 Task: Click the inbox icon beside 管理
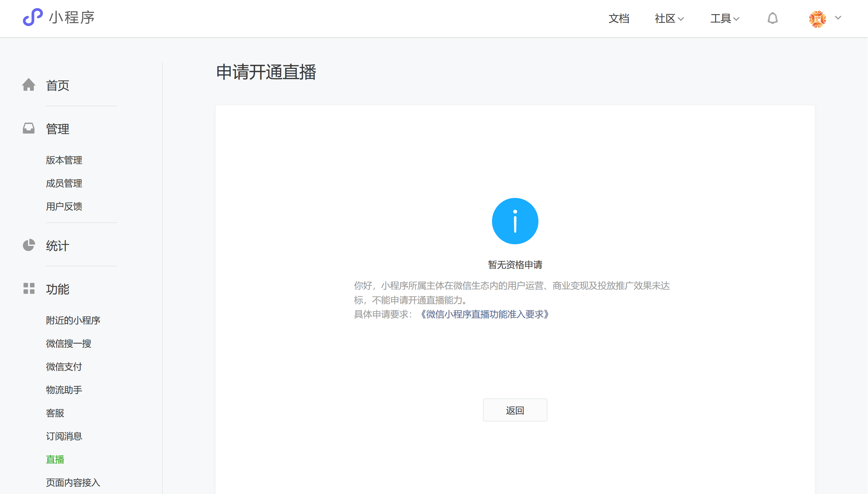click(29, 128)
